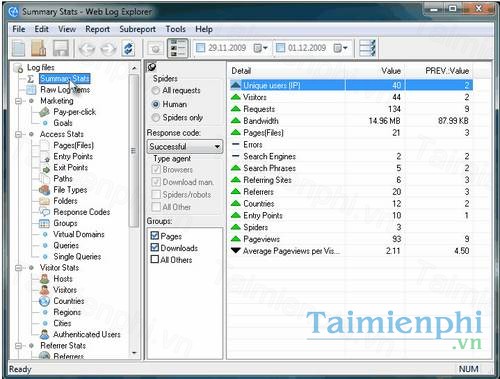Screen dimensions: 500x379
Task: Click the Detail column header
Action: click(287, 71)
